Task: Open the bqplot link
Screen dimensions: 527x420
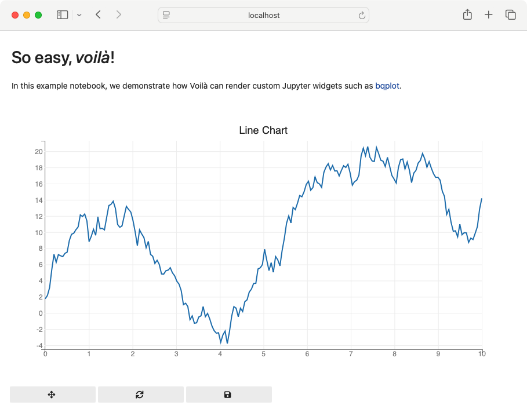Action: pos(388,86)
